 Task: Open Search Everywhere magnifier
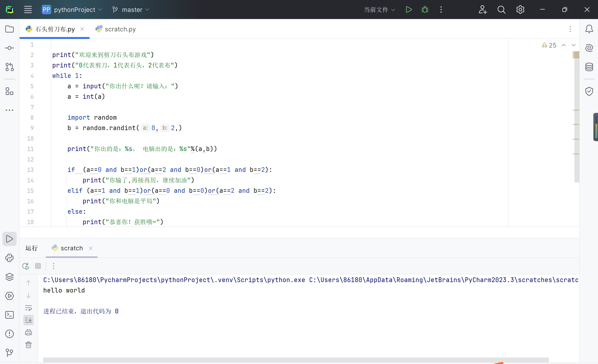pos(501,10)
